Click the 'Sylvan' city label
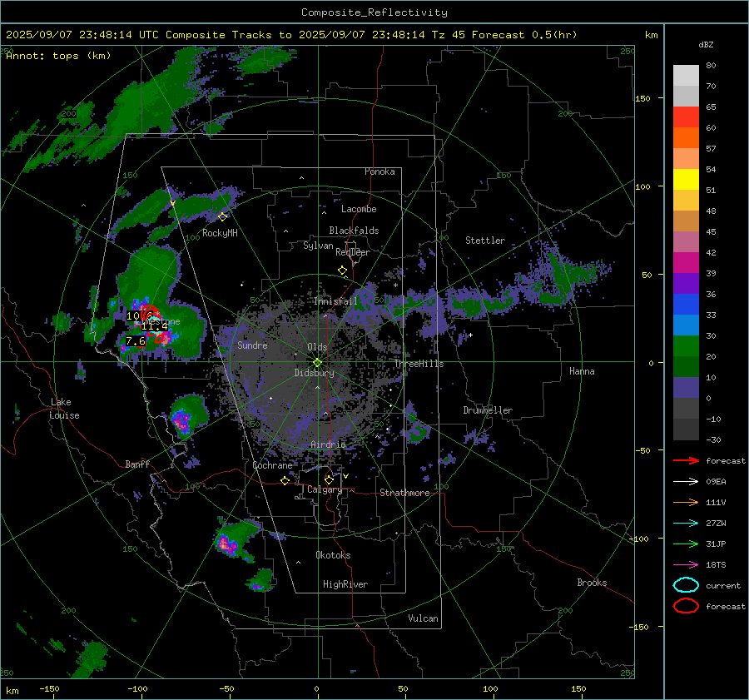Screen dimensions: 749x700 click(x=318, y=246)
